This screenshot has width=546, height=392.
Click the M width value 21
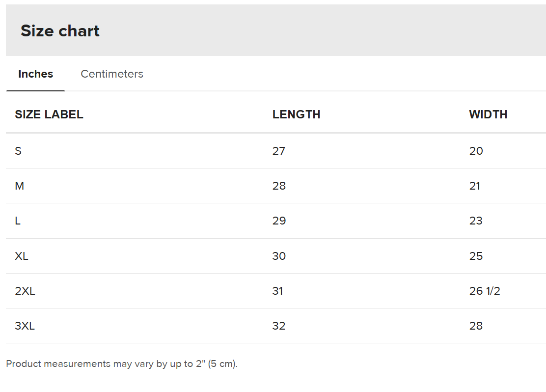(x=475, y=186)
